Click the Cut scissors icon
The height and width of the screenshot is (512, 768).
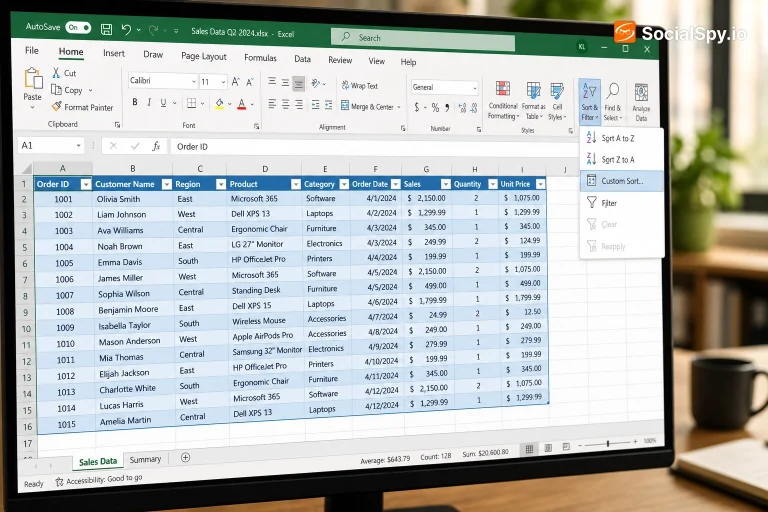56,73
